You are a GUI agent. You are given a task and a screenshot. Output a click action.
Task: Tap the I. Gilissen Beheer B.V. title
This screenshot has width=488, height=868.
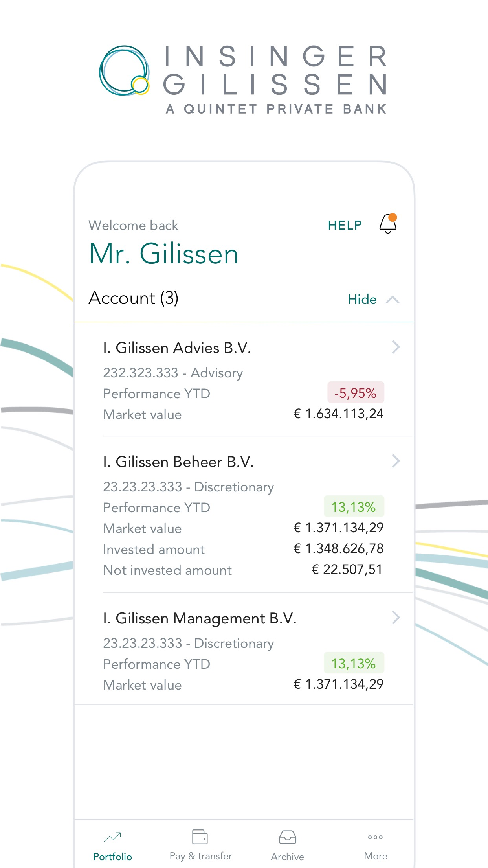click(x=178, y=462)
